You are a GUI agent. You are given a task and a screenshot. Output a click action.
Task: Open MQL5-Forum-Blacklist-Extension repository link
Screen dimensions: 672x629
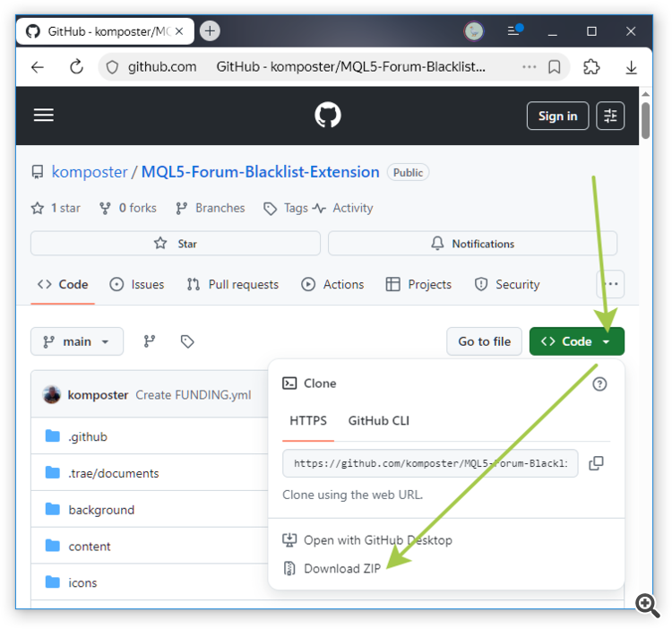point(260,172)
